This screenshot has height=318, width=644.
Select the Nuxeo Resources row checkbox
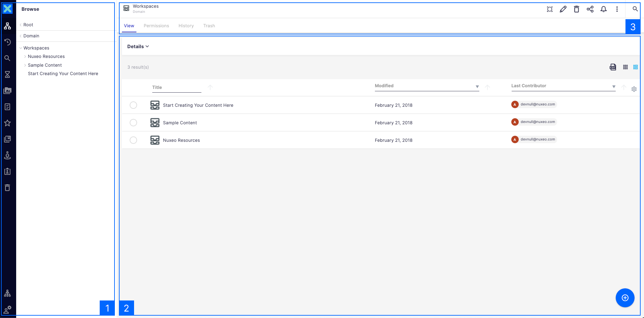point(133,140)
